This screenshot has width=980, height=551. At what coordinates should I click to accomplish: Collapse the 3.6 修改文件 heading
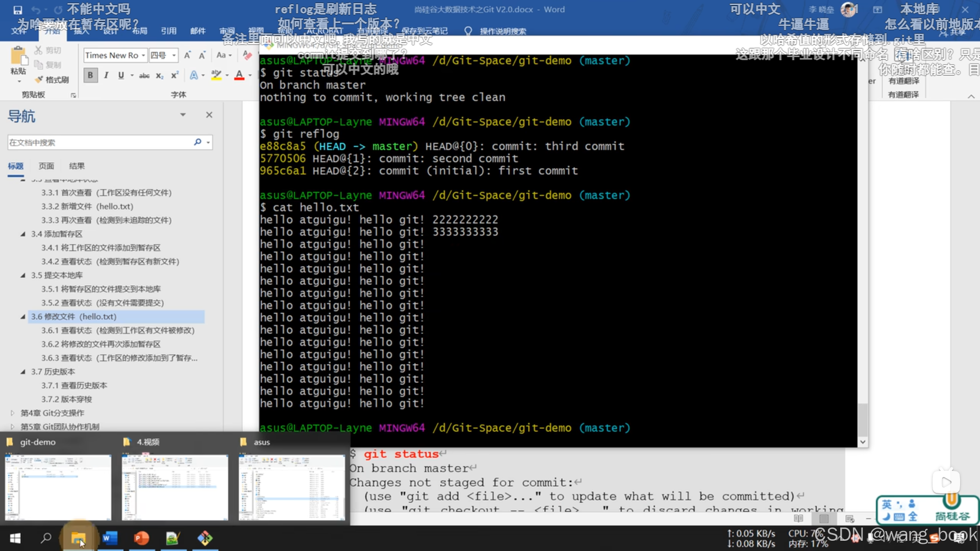[23, 316]
